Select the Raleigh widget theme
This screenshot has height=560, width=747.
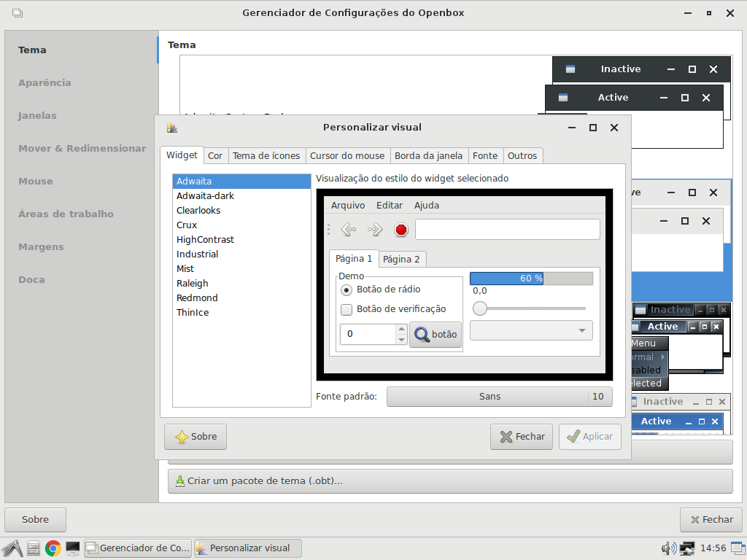(241, 284)
